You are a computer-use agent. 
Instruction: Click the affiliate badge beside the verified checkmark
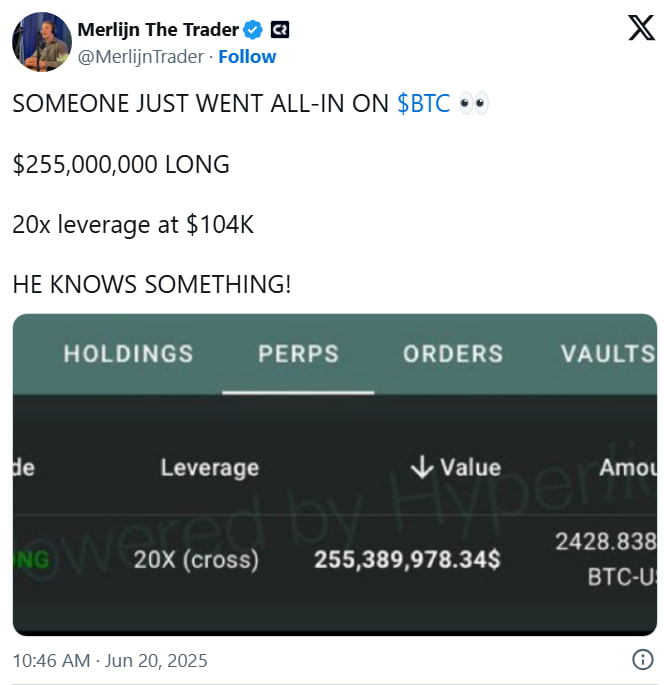pyautogui.click(x=281, y=29)
